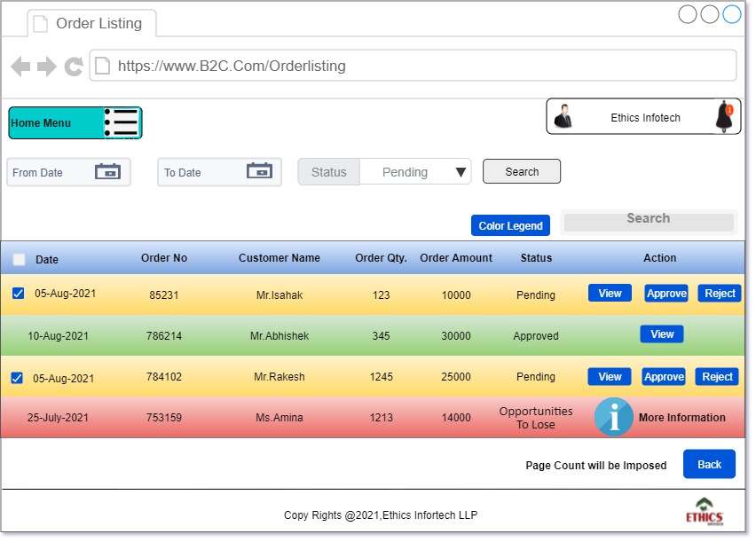Click the notification bell icon
Viewport: 756px width, 542px height.
(x=724, y=117)
